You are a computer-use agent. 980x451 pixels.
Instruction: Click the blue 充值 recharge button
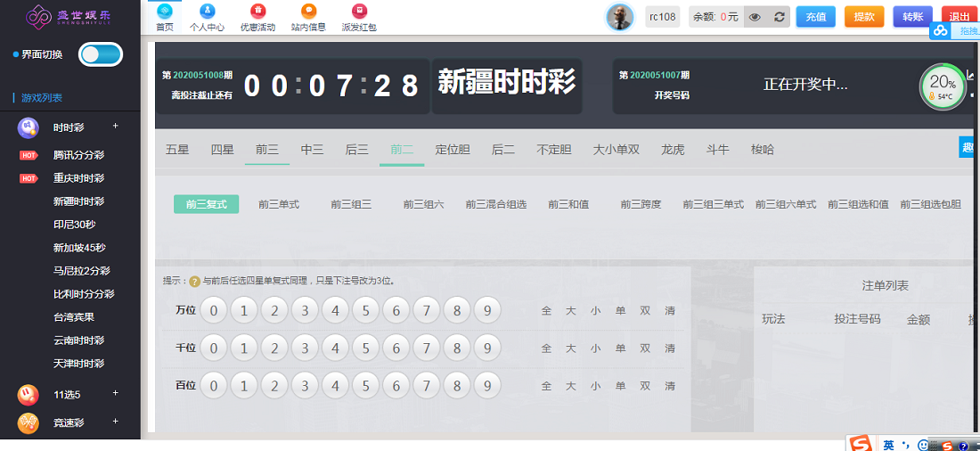(815, 17)
